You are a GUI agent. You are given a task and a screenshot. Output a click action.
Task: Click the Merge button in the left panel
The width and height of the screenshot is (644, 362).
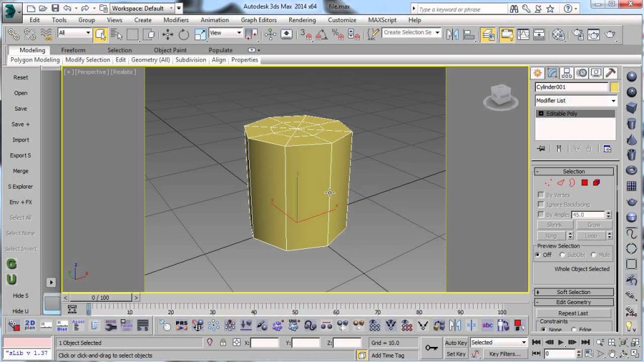(21, 170)
